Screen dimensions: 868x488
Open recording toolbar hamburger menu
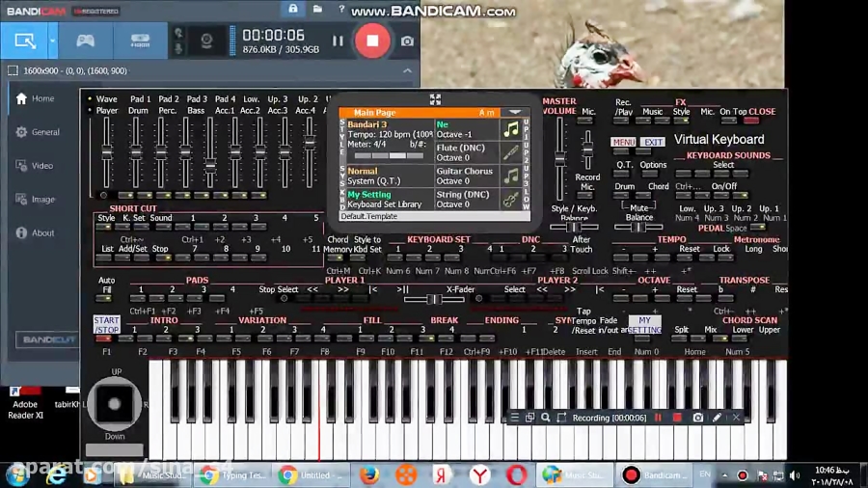click(x=514, y=418)
